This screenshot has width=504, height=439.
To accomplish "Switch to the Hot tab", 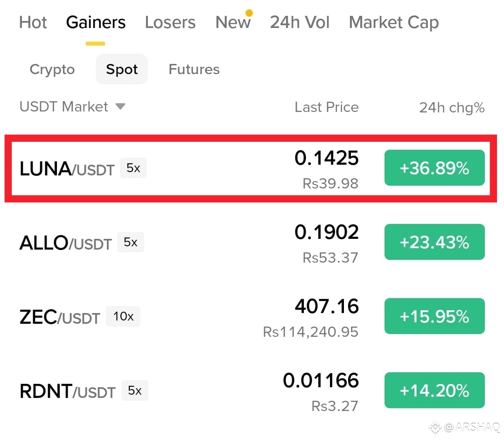I will click(x=33, y=22).
